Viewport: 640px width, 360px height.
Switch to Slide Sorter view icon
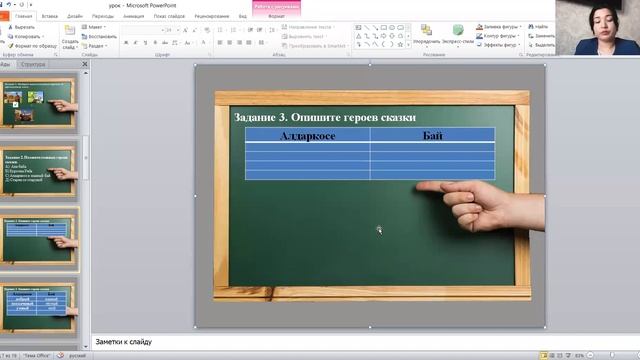[x=552, y=356]
